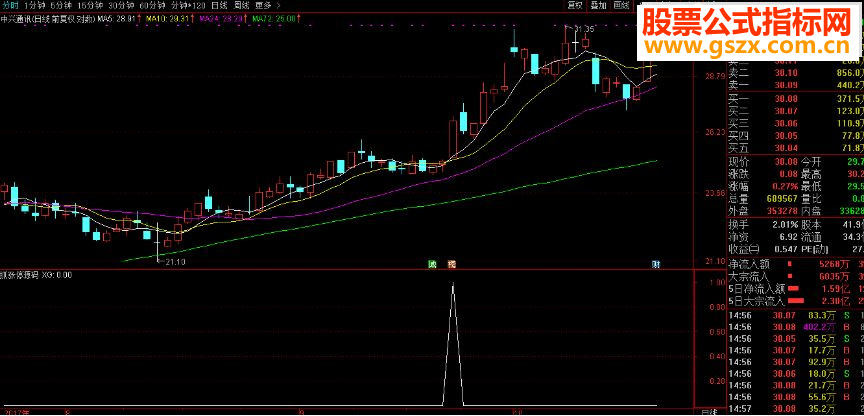
Task: Click the MA5: 28.91 indicator label
Action: click(x=120, y=19)
